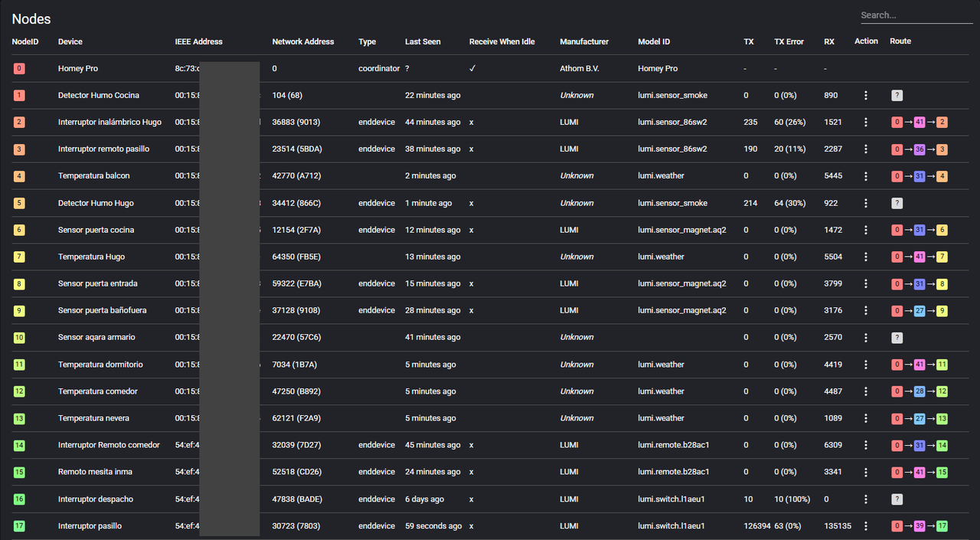Select device name Sensor puerta entrada
The width and height of the screenshot is (980, 540).
pyautogui.click(x=98, y=284)
